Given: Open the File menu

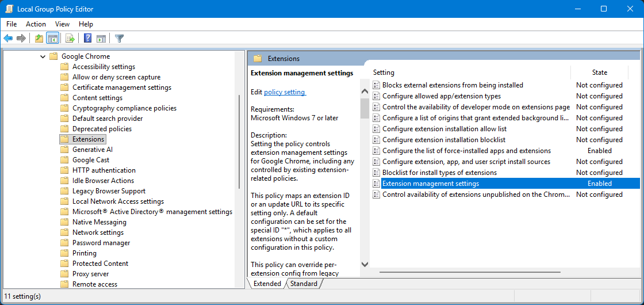Looking at the screenshot, I should pos(11,24).
